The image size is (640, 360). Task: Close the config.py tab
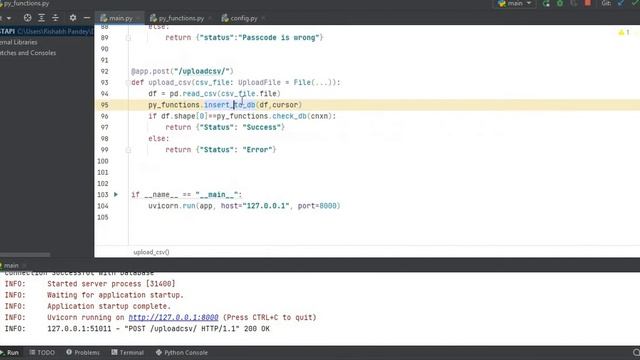[263, 18]
